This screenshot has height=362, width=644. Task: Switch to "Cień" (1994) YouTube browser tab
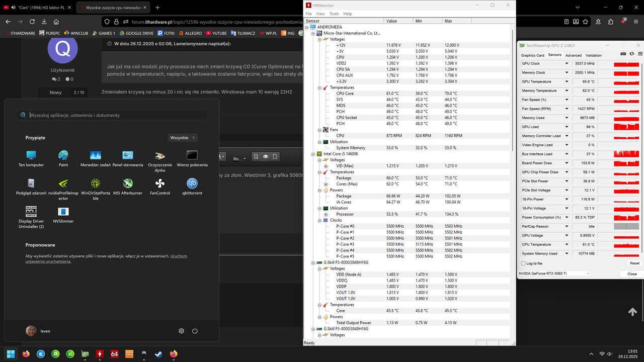click(x=38, y=8)
